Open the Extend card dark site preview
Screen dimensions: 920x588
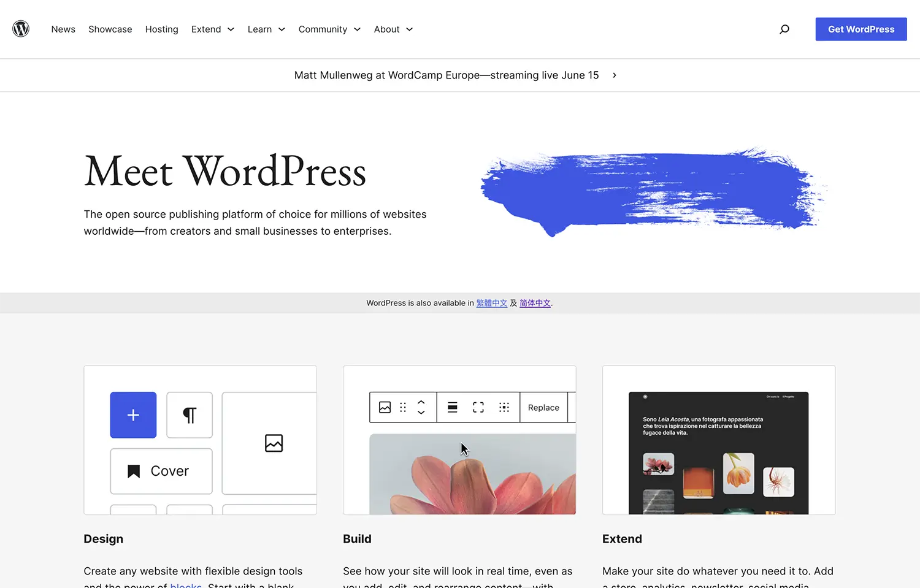tap(719, 453)
